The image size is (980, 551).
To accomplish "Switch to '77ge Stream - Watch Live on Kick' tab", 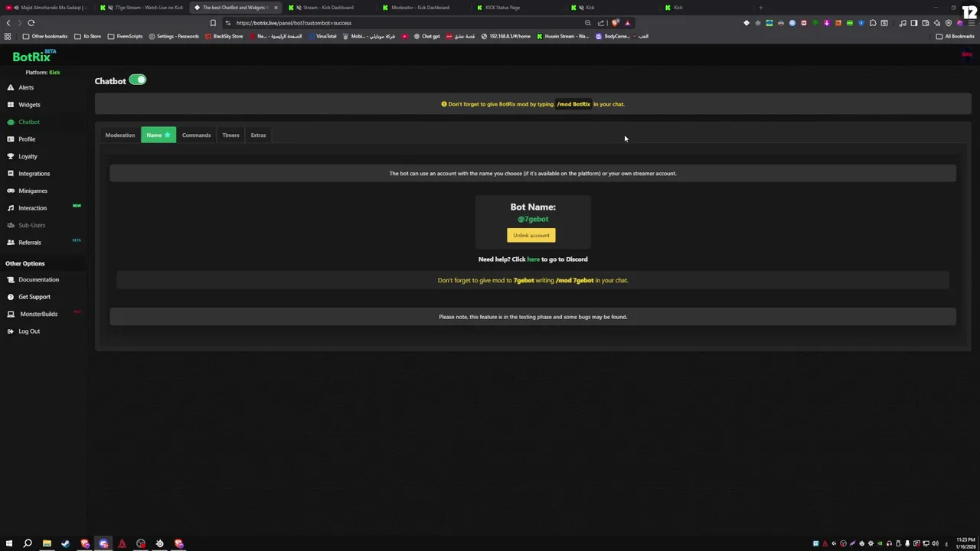I will click(x=144, y=8).
